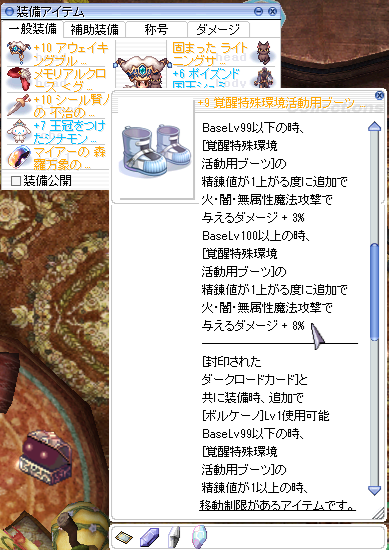This screenshot has width=389, height=550.
Task: Open the 補助装備 tab
Action: [x=94, y=30]
